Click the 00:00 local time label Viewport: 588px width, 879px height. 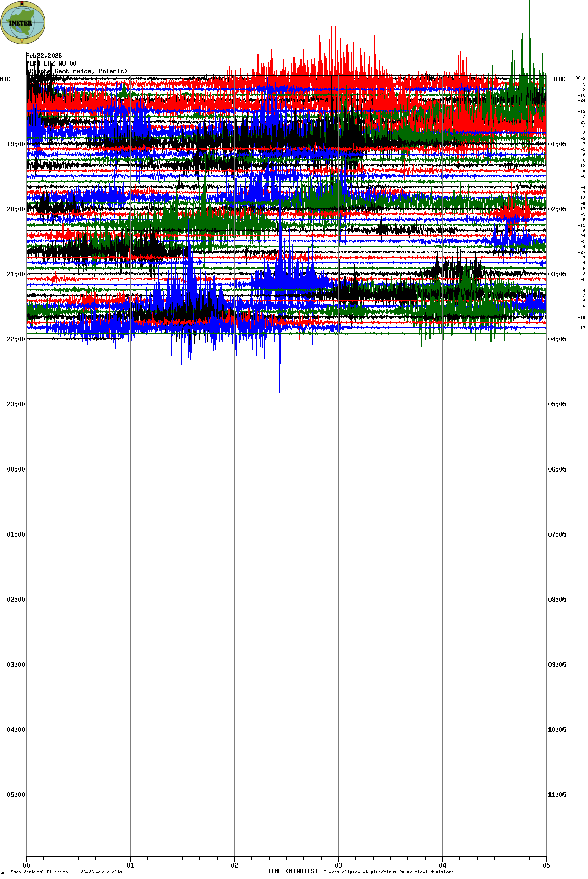click(16, 469)
